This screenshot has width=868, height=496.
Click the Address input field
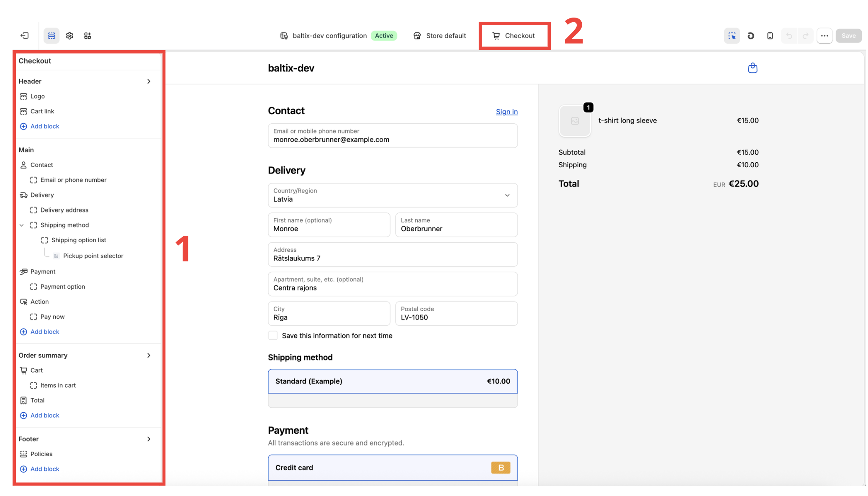pos(393,254)
